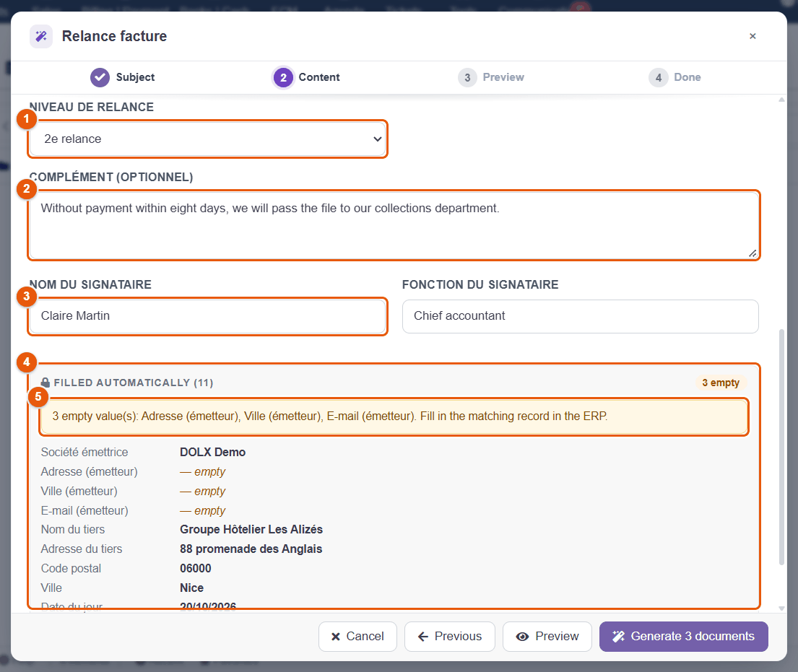Click the Code postal label
The image size is (798, 672).
(x=71, y=568)
